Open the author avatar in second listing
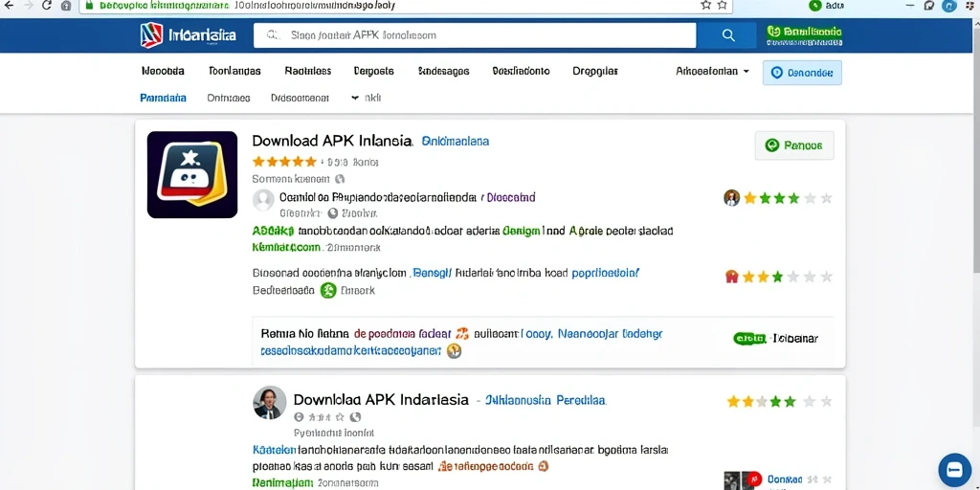Image resolution: width=980 pixels, height=490 pixels. tap(270, 402)
